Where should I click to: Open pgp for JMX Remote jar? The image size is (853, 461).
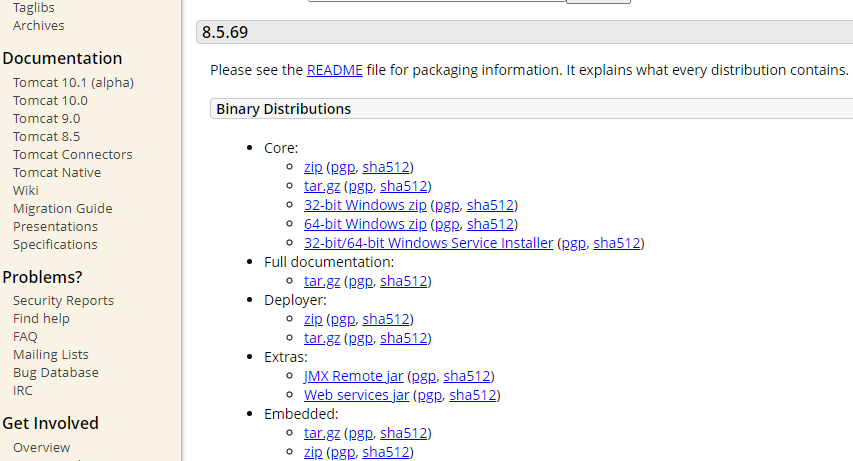click(424, 376)
